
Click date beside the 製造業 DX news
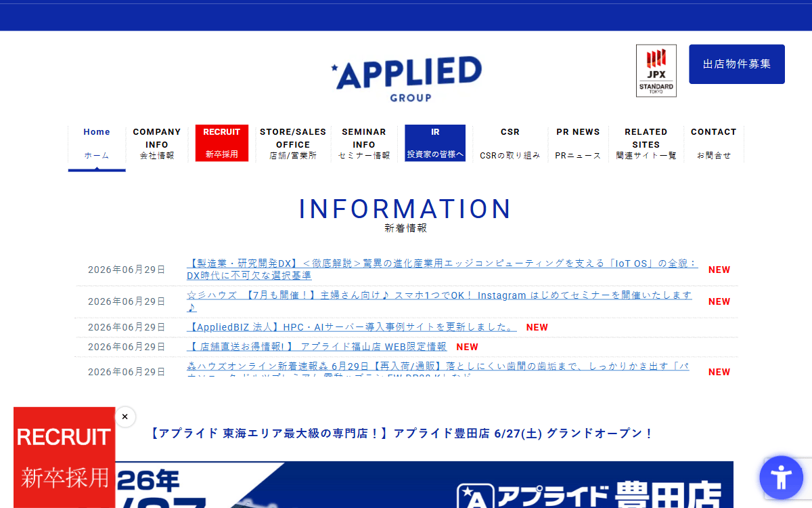tap(127, 270)
